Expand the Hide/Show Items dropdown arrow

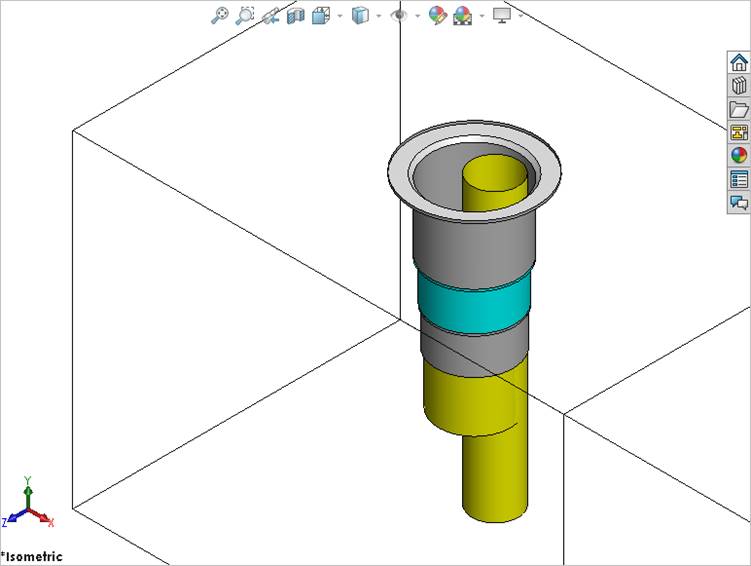tap(417, 16)
